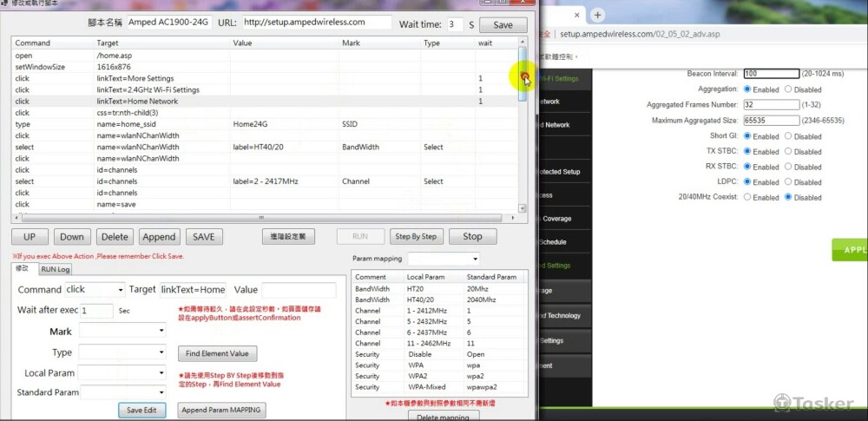Click horizontal scrollbar left arrow in command table
This screenshot has height=421, width=868.
pos(16,218)
